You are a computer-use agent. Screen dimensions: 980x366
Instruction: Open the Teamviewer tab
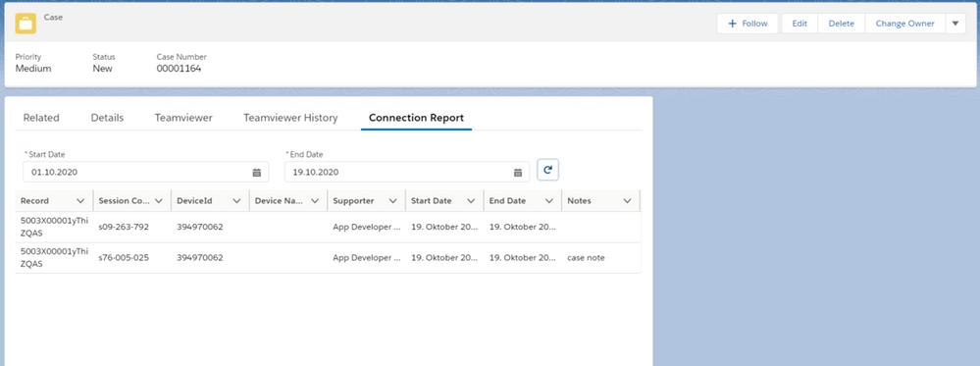point(183,118)
